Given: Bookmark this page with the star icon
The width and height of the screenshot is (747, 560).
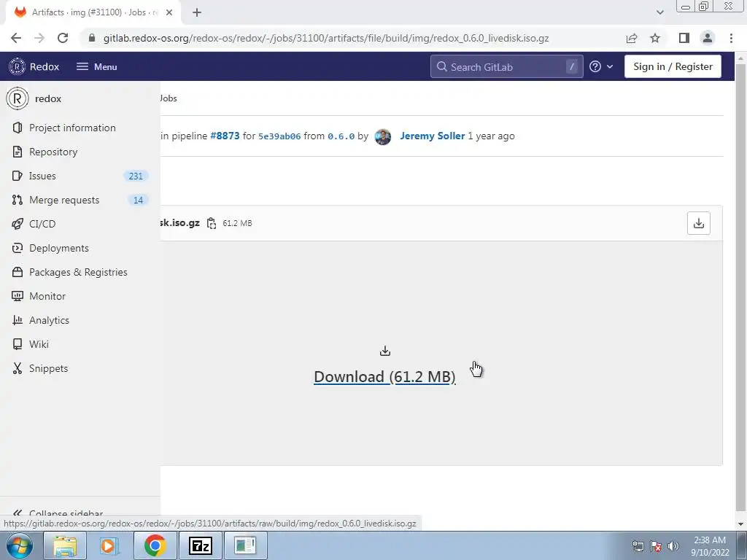Looking at the screenshot, I should tap(655, 38).
